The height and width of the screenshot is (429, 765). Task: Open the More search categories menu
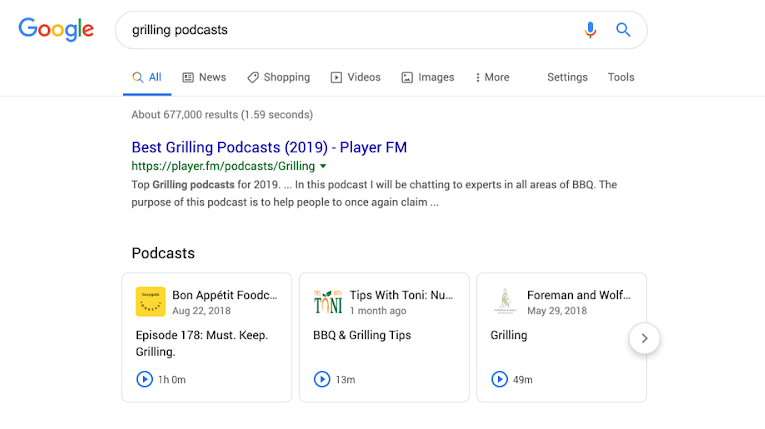click(x=492, y=77)
